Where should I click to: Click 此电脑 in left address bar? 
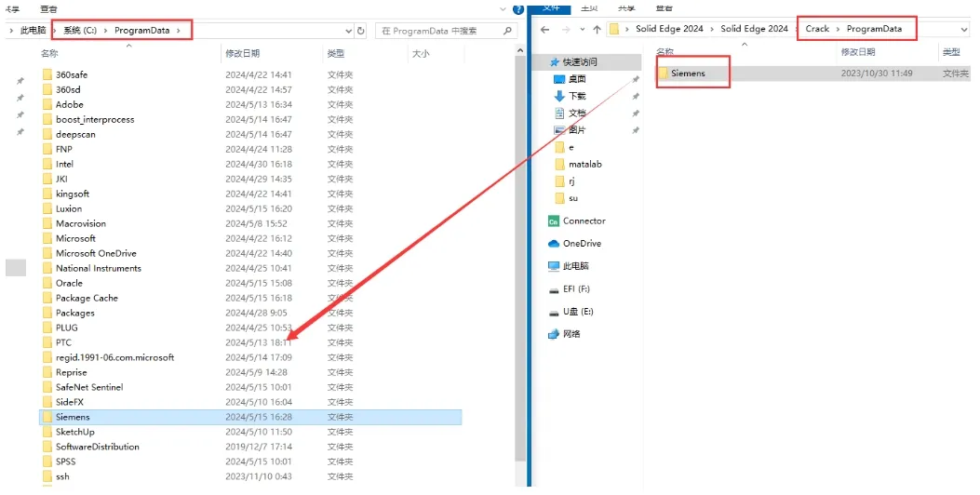point(34,31)
